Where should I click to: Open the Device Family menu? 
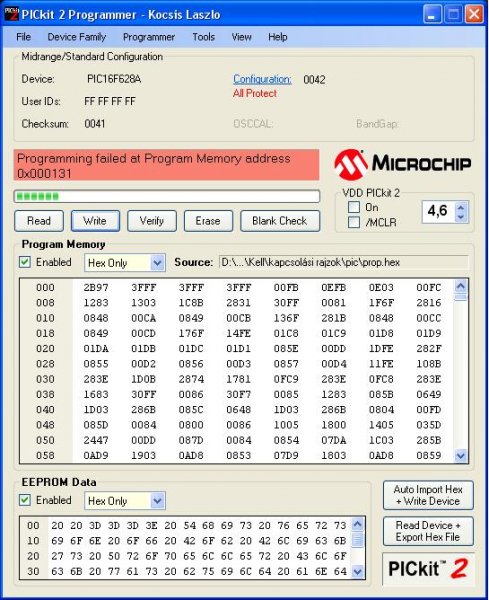coord(77,37)
